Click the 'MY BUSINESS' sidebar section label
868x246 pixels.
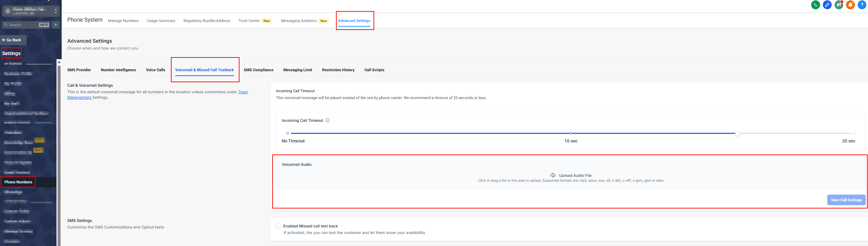click(13, 64)
